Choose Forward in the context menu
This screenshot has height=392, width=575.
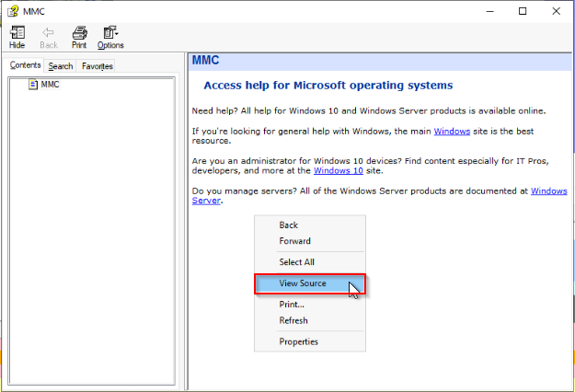point(310,241)
